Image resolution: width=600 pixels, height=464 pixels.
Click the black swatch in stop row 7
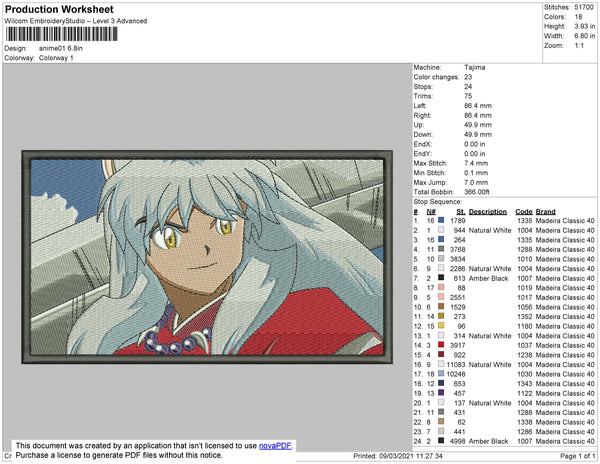(x=441, y=278)
